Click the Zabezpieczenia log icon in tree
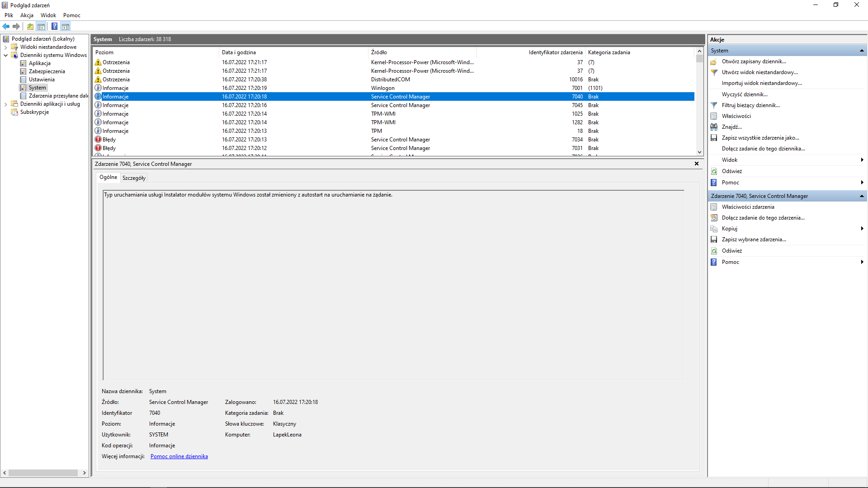 (23, 71)
